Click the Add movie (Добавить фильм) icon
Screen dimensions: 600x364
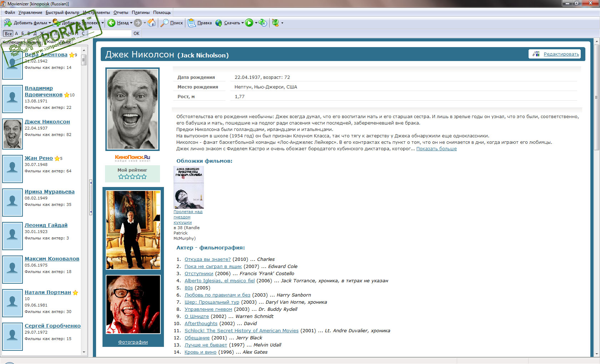pos(8,23)
